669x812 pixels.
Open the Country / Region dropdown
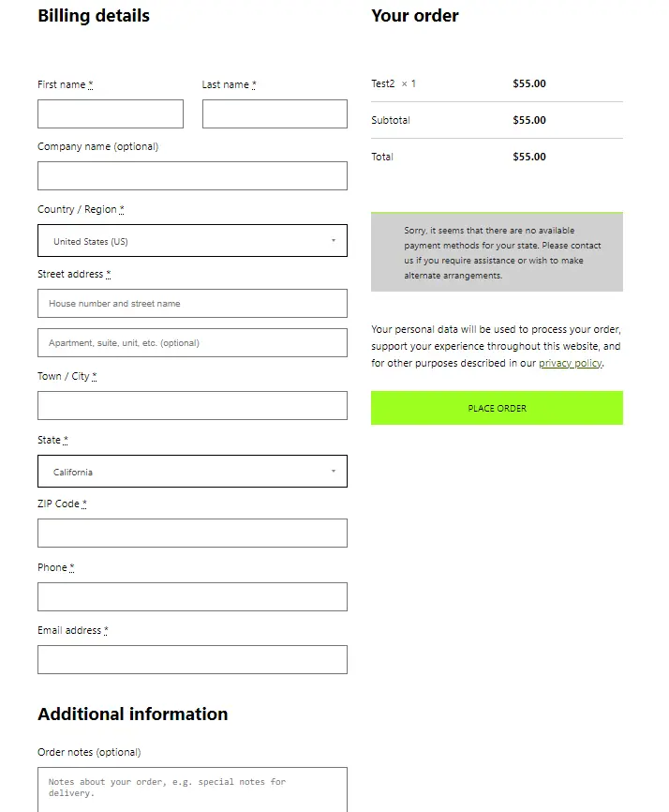(x=192, y=240)
